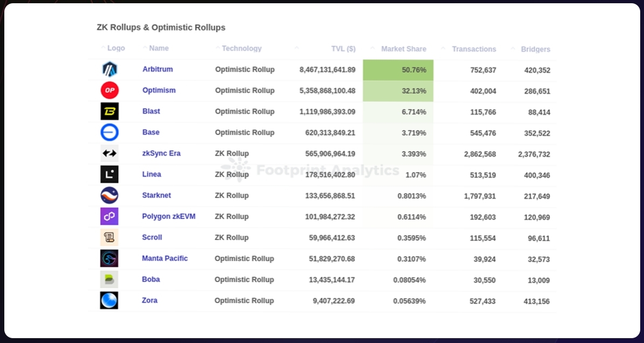Screen dimensions: 644x343
Task: Click the purple Polygon zkEVM logo
Action: (110, 216)
